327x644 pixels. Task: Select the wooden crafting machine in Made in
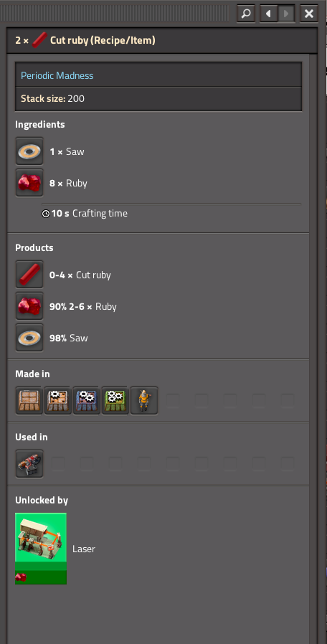[29, 400]
